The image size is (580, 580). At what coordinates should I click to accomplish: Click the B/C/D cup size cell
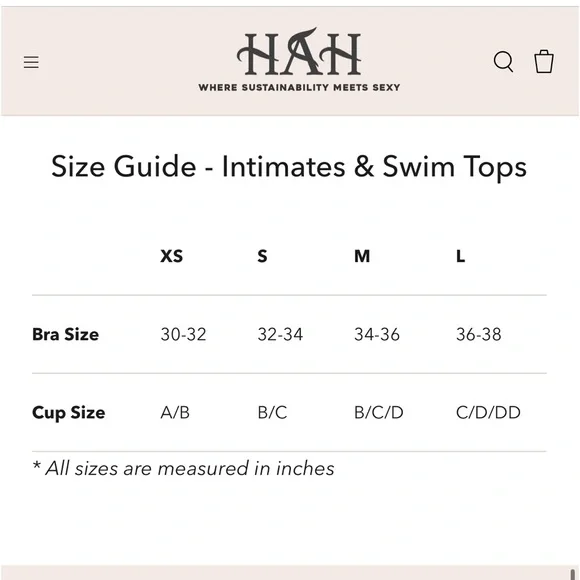point(379,412)
